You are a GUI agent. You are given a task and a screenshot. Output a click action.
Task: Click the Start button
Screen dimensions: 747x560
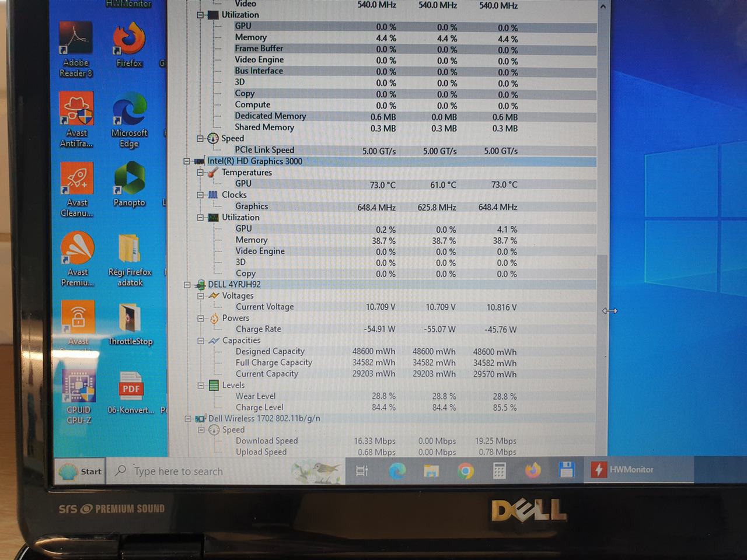tap(81, 471)
